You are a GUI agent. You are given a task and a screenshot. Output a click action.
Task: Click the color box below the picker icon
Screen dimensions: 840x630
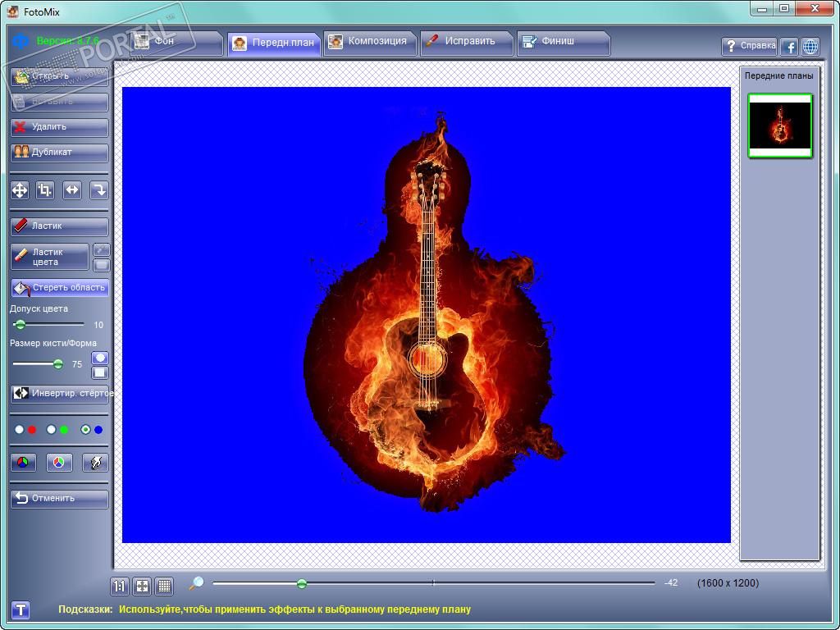click(x=101, y=265)
